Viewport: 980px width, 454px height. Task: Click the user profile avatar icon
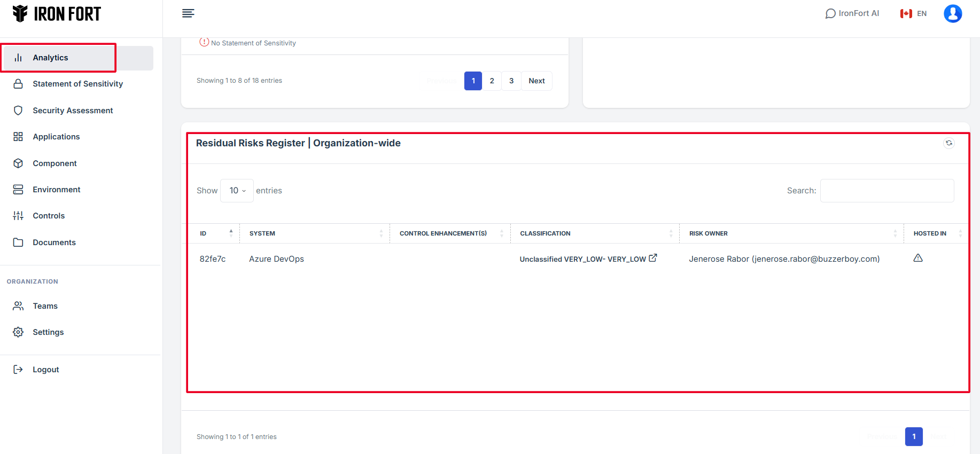click(x=952, y=13)
